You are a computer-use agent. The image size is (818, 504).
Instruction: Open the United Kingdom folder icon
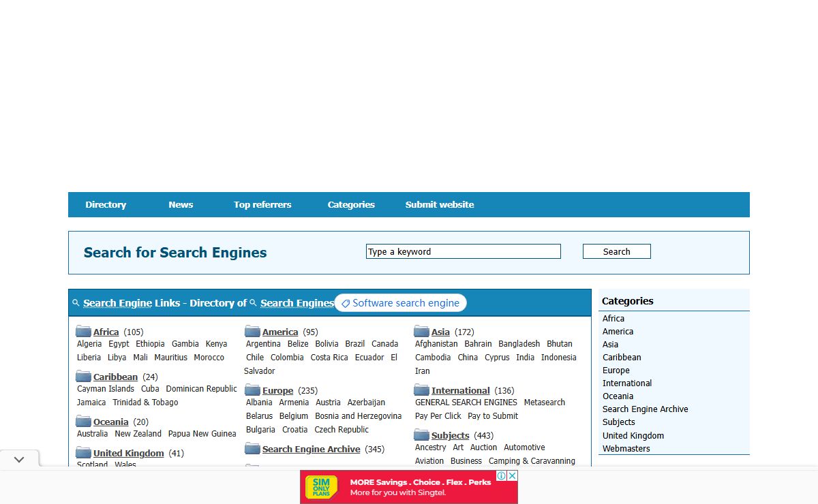coord(83,453)
